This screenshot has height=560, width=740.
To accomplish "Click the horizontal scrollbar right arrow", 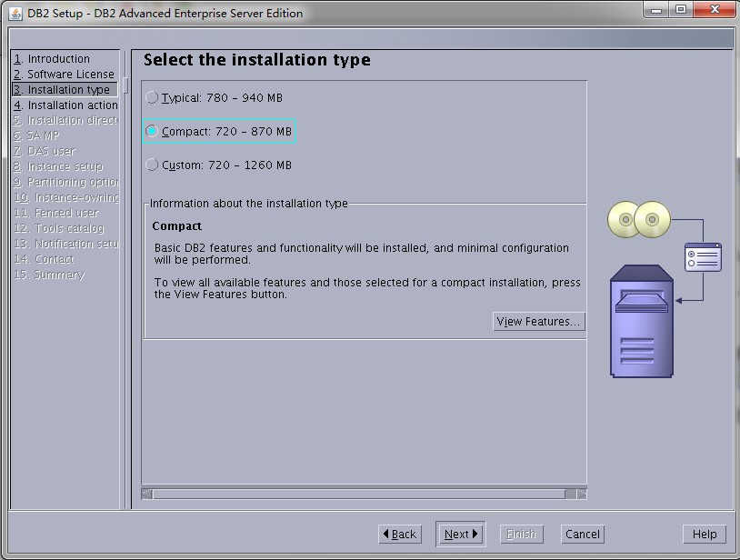I will click(582, 494).
